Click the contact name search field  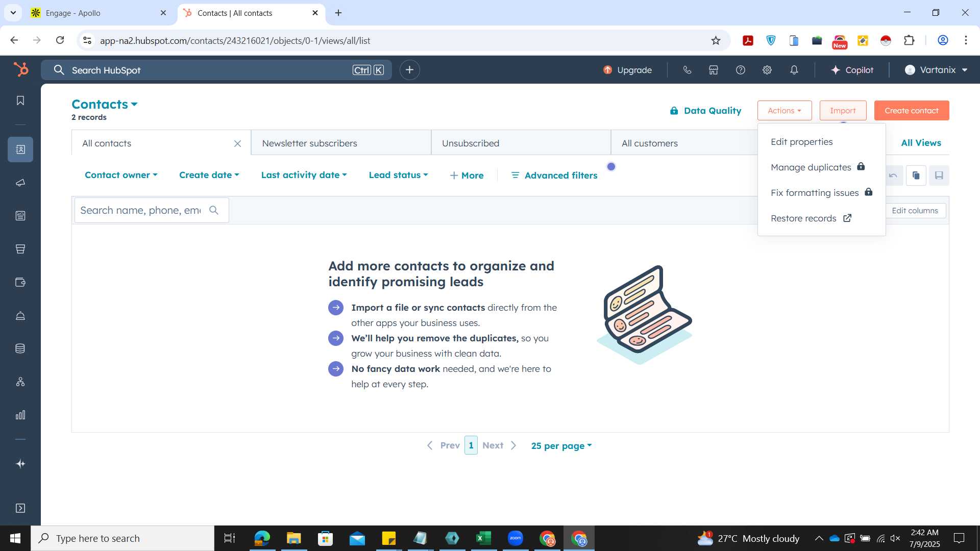point(152,210)
